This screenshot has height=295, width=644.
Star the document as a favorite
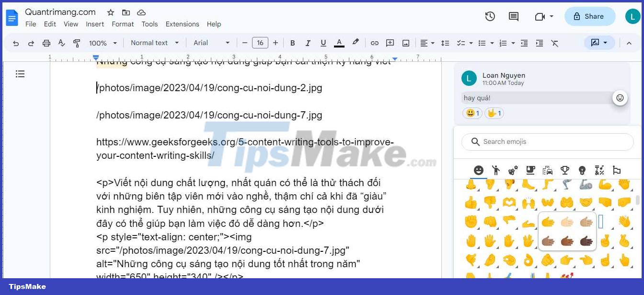(110, 12)
